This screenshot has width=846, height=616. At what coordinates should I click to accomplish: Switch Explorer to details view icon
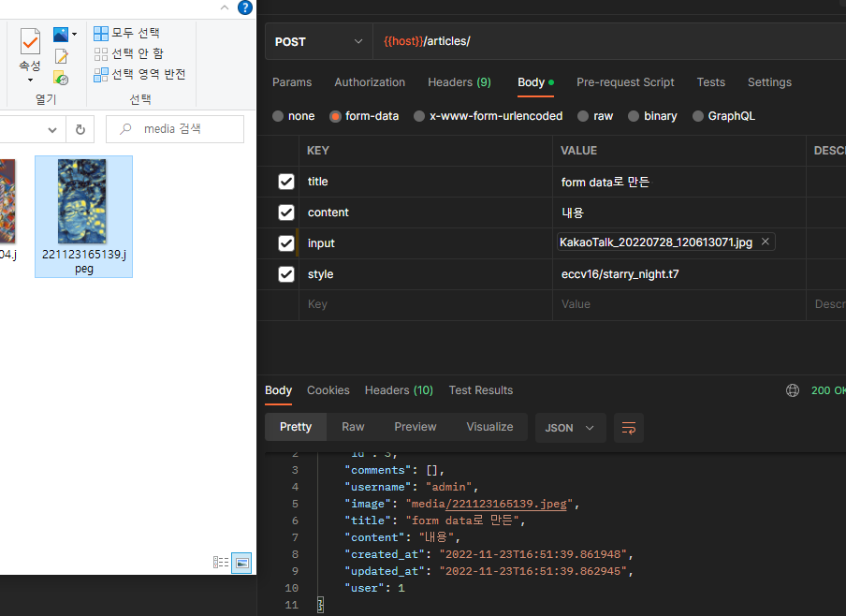pyautogui.click(x=221, y=563)
